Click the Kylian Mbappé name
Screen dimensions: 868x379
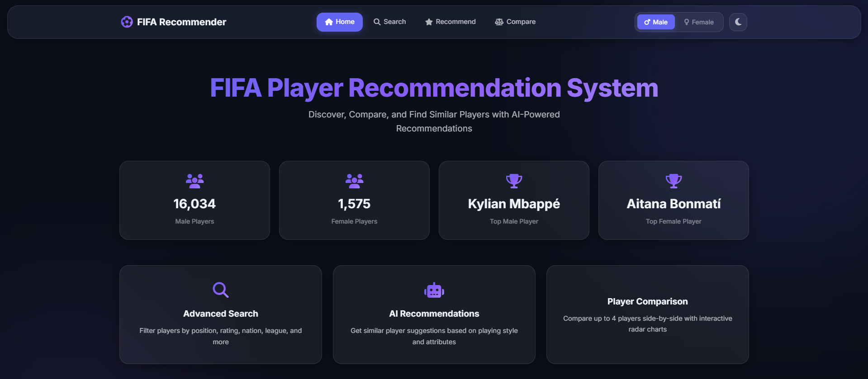pyautogui.click(x=514, y=204)
